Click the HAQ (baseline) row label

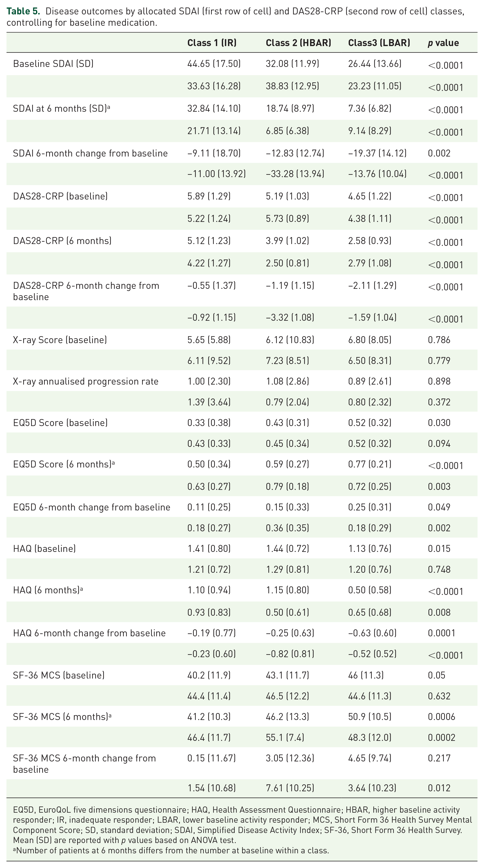coord(44,549)
